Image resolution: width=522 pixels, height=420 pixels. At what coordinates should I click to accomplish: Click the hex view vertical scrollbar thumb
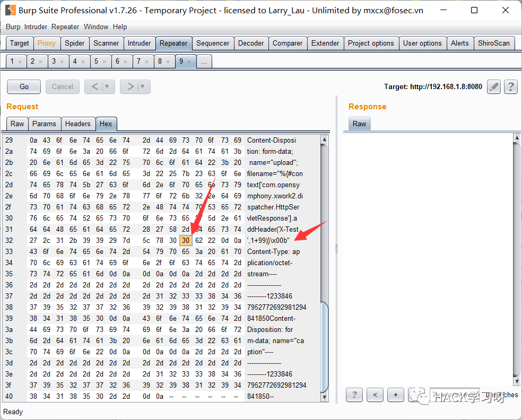(324, 347)
